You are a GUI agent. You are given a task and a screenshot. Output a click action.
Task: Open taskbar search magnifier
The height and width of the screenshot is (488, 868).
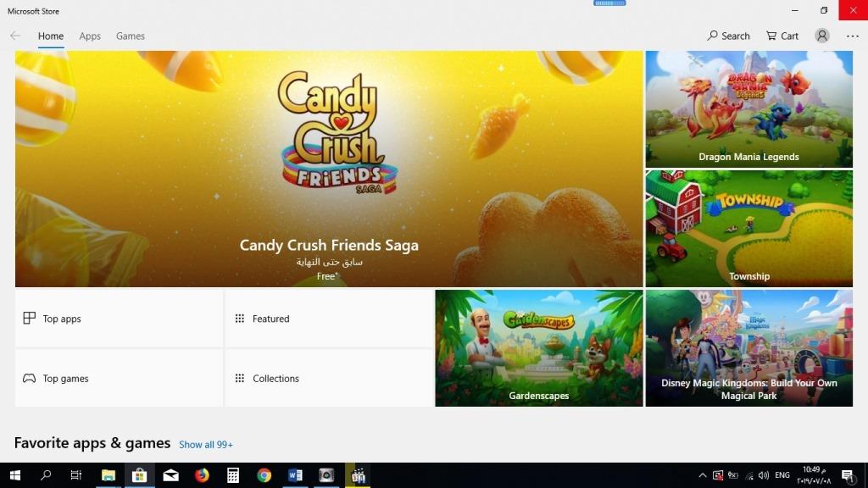pyautogui.click(x=46, y=475)
